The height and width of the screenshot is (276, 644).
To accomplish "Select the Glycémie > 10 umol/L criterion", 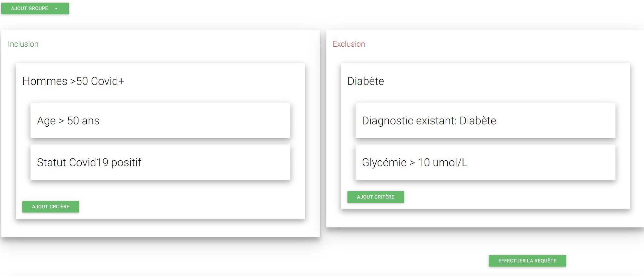I will (x=485, y=162).
